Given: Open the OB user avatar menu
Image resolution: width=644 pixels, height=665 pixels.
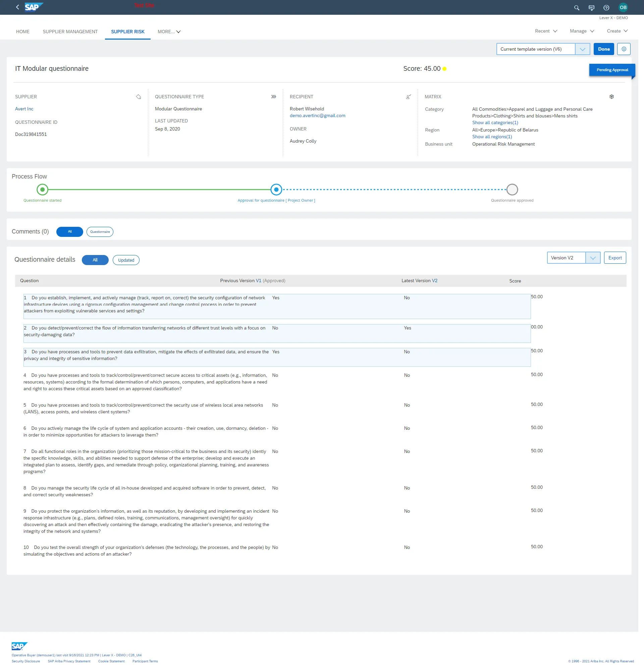Looking at the screenshot, I should click(x=623, y=7).
